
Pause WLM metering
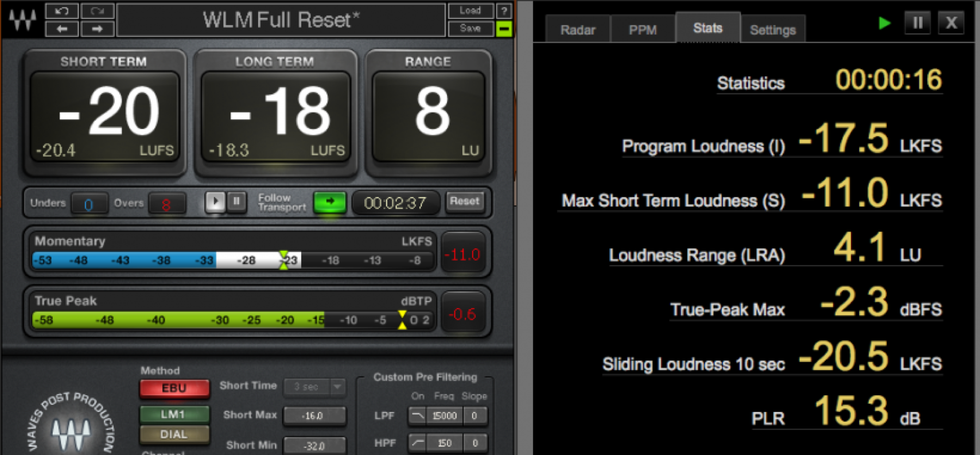point(236,202)
